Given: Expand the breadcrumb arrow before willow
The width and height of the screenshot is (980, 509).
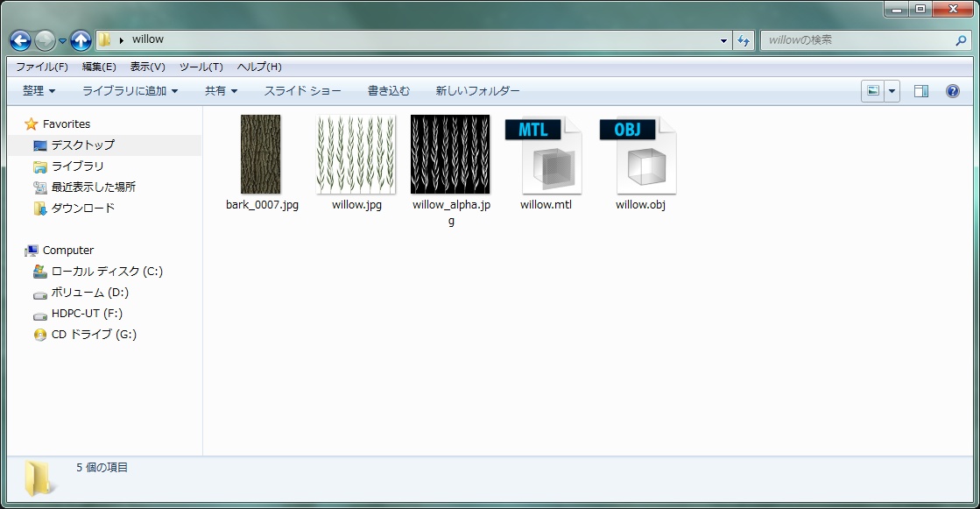Looking at the screenshot, I should click(x=121, y=40).
